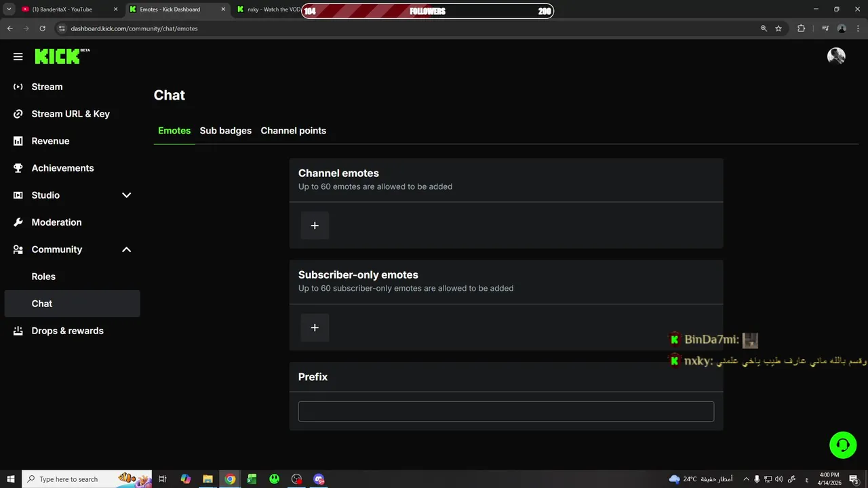Open the green support chat bubble
The height and width of the screenshot is (488, 868).
843,445
